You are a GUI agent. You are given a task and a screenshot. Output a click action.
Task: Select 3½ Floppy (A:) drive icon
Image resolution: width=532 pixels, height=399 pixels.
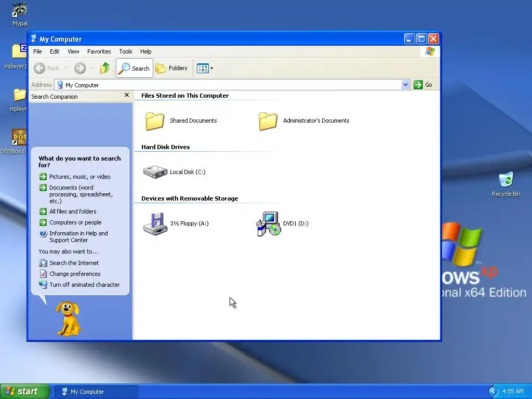155,223
